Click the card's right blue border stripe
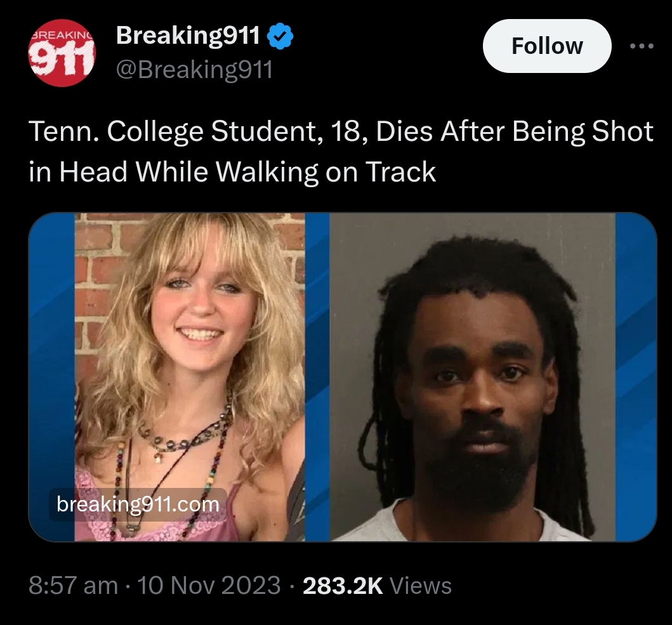672x625 pixels. tap(636, 377)
